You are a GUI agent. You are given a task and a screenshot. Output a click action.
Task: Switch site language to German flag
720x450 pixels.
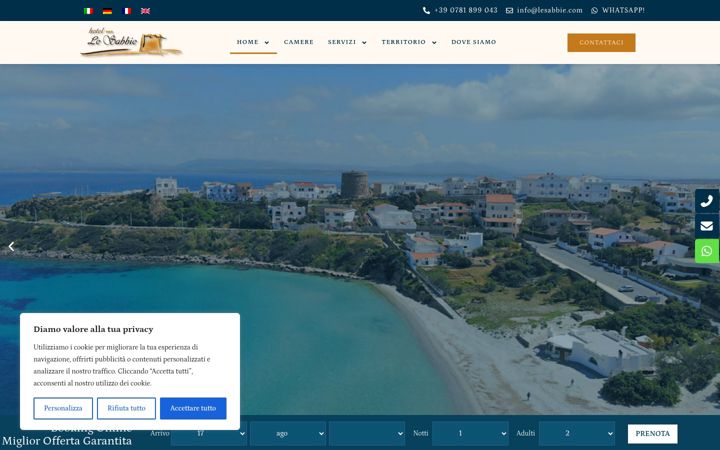pyautogui.click(x=107, y=11)
